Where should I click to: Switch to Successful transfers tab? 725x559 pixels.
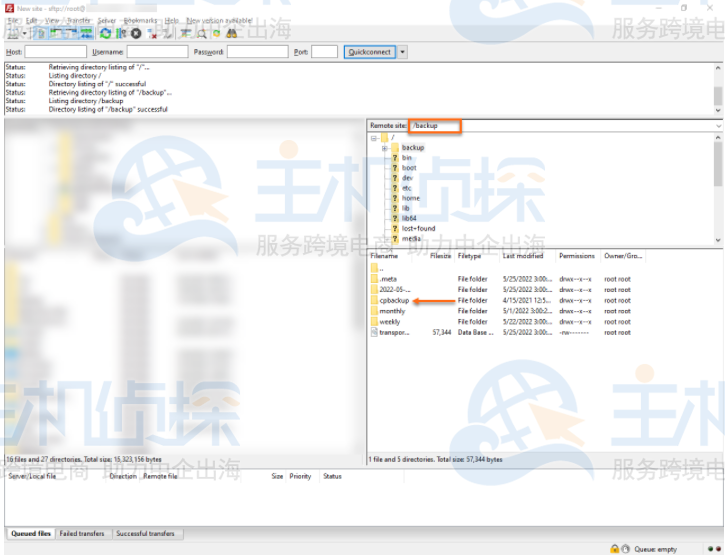[145, 534]
